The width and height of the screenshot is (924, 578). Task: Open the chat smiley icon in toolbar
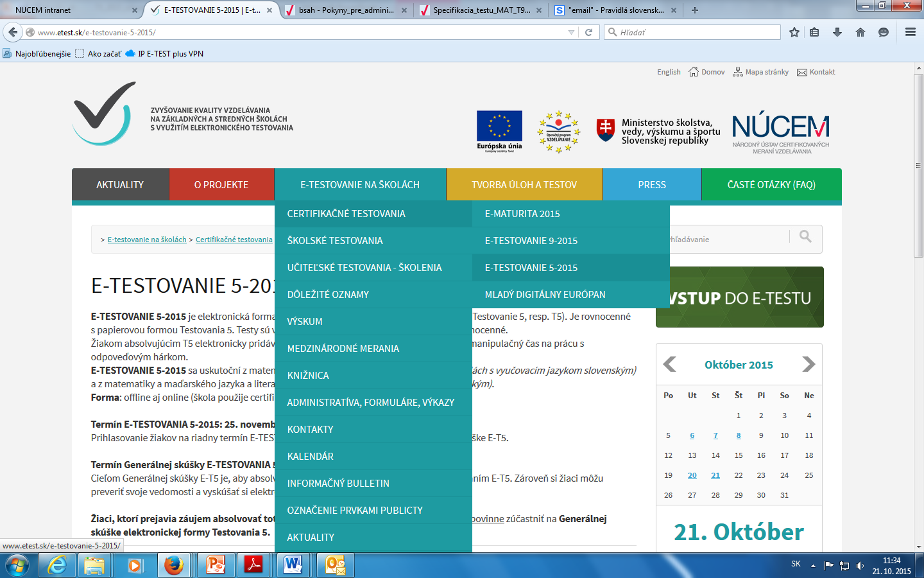[884, 32]
